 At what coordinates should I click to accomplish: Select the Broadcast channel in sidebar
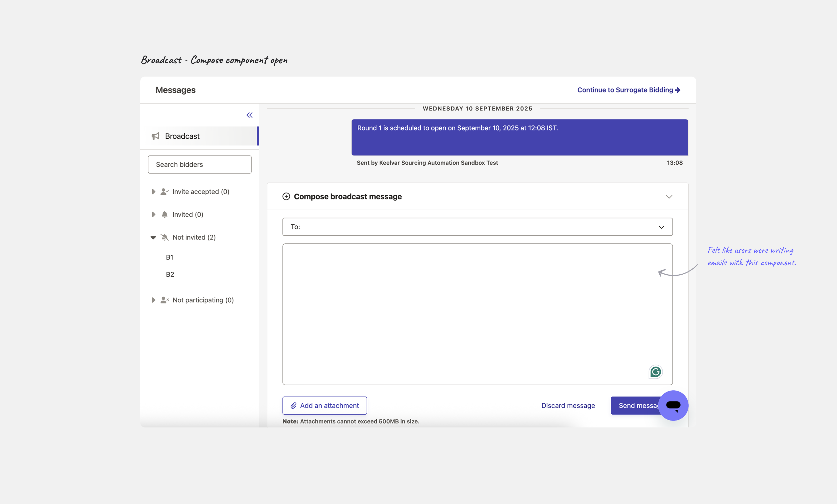tap(200, 136)
